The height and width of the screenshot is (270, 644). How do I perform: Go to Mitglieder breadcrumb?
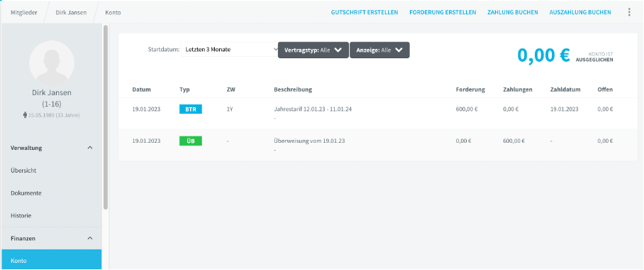click(24, 12)
